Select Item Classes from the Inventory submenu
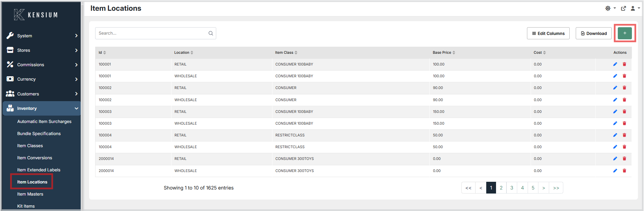This screenshot has height=211, width=644. pos(30,145)
